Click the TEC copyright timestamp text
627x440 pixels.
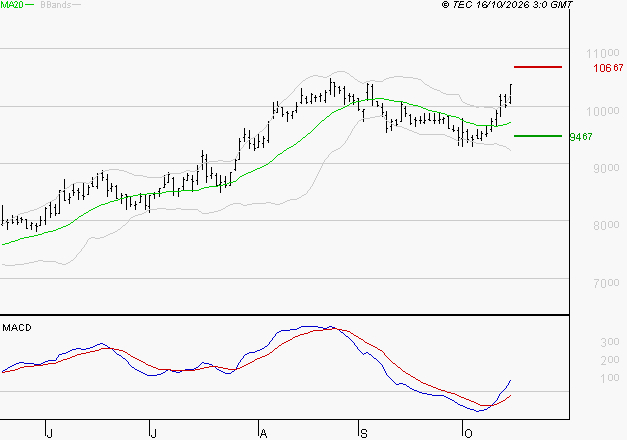tap(507, 5)
